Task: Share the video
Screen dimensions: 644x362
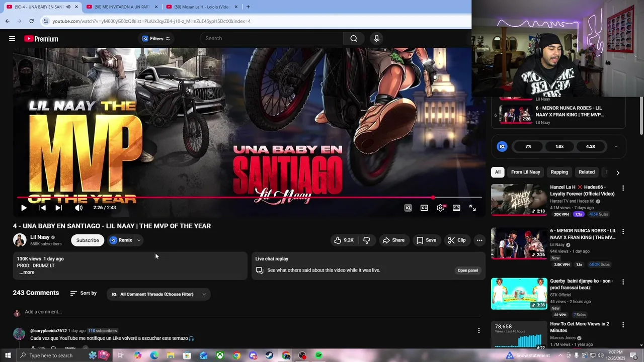Action: coord(393,240)
